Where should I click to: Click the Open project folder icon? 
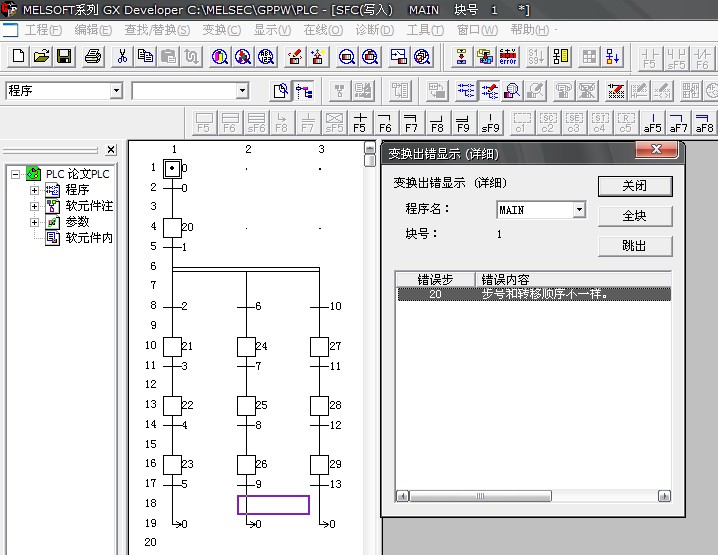[41, 56]
